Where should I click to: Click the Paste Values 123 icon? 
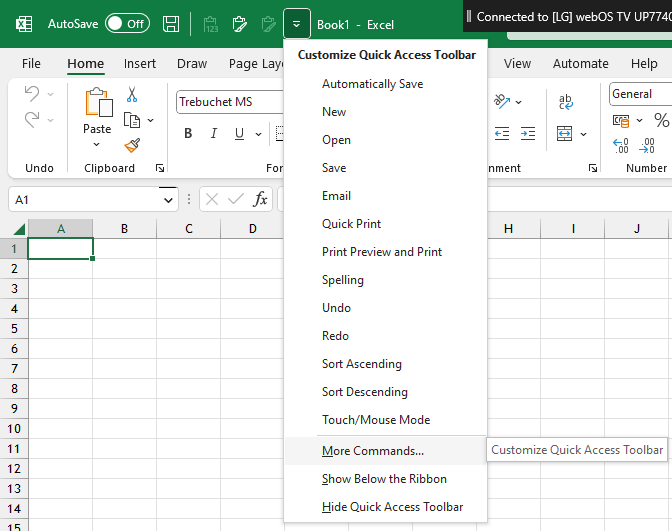210,24
